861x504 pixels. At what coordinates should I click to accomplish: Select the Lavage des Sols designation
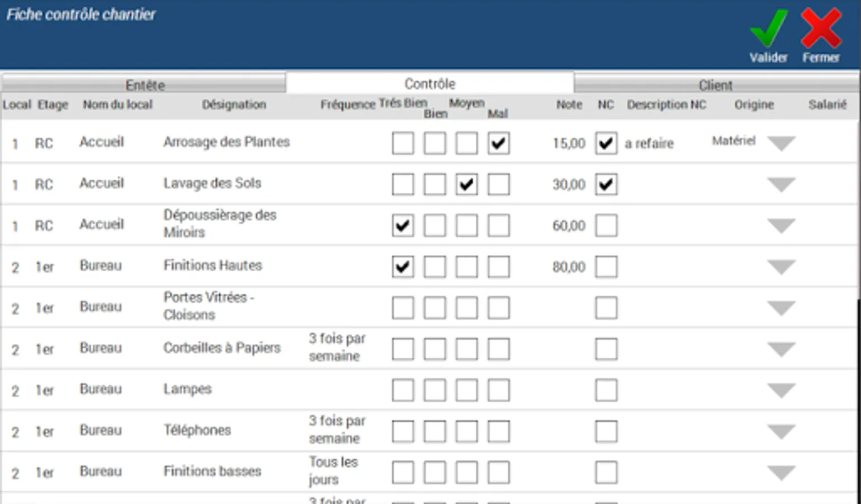click(x=212, y=183)
